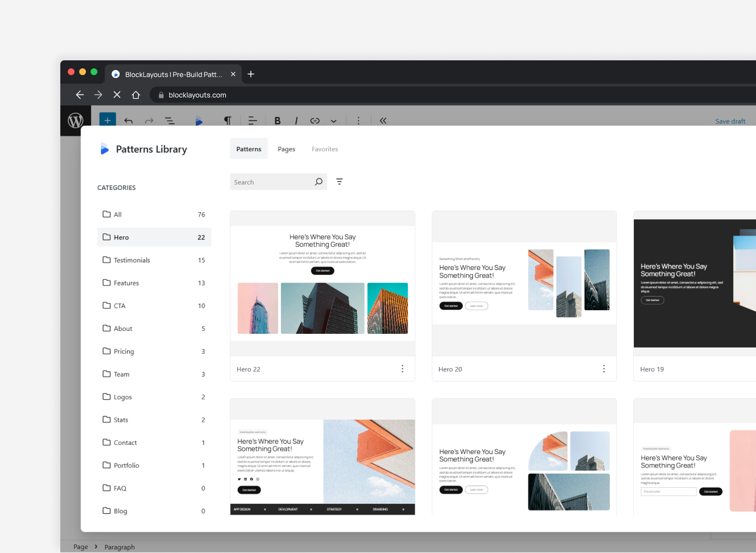This screenshot has width=756, height=553.
Task: Open Hero 22 options three-dot menu
Action: [x=402, y=369]
